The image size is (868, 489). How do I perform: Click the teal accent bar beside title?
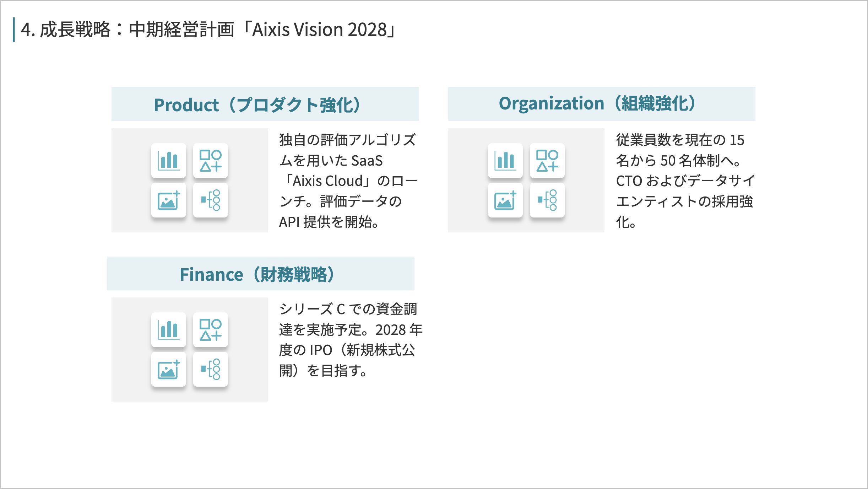pos(14,30)
